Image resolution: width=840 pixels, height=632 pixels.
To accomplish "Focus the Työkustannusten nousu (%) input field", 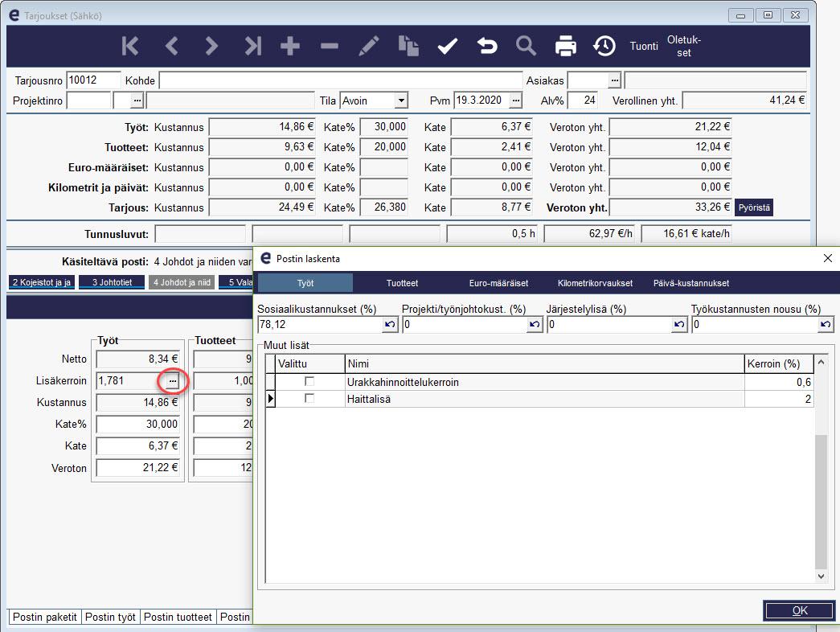I will pos(755,324).
